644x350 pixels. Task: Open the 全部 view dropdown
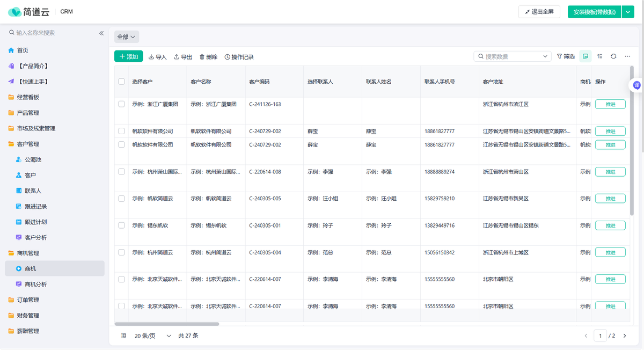[127, 37]
